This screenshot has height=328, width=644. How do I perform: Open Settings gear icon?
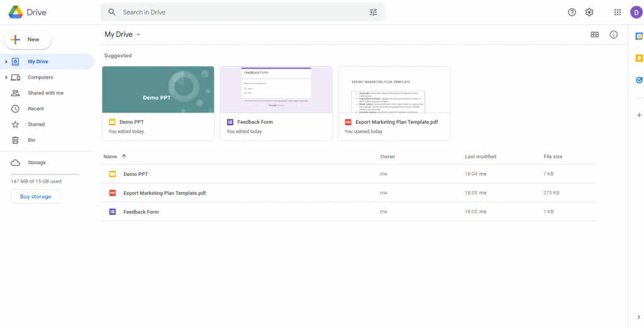tap(589, 12)
